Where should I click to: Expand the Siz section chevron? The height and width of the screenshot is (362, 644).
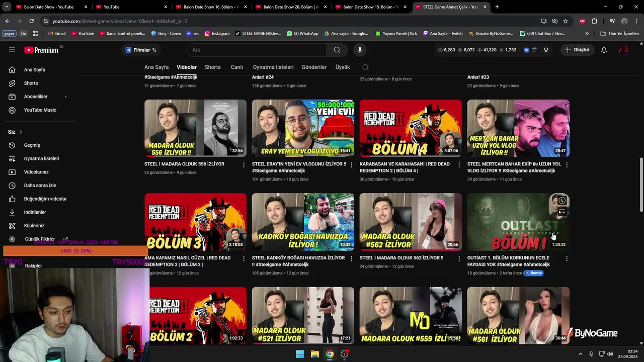21,132
